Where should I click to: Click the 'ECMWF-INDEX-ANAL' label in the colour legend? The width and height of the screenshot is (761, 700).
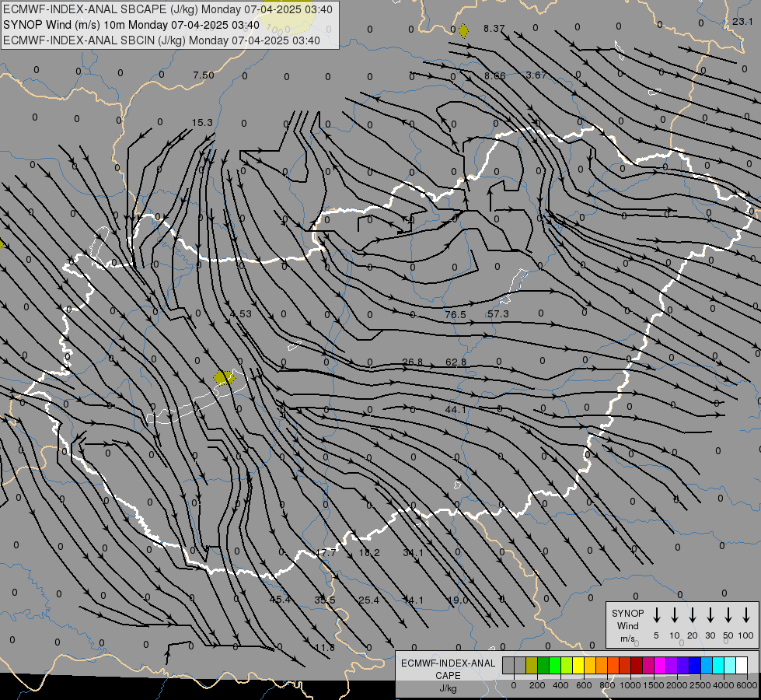448,663
